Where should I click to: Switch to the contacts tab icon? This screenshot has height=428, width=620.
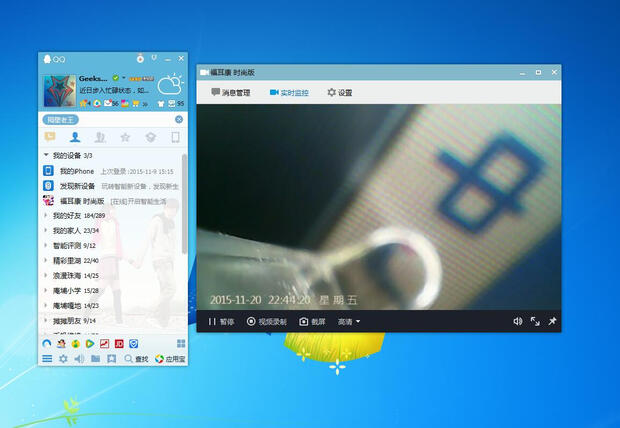75,137
